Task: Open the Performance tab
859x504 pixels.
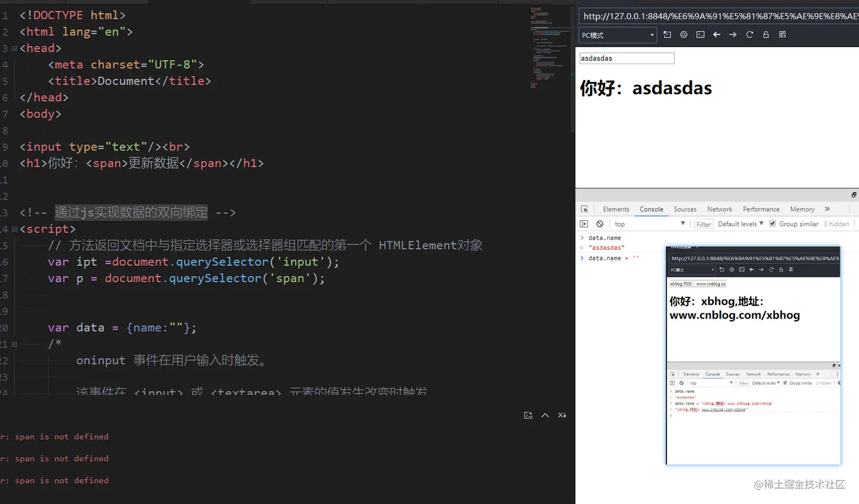Action: [761, 209]
